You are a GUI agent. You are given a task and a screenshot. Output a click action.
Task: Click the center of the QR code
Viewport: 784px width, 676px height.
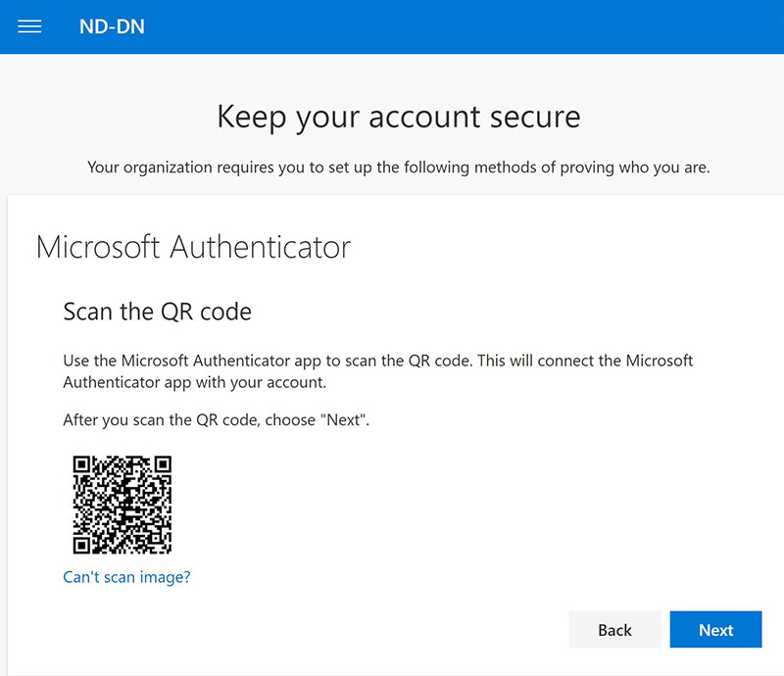tap(122, 506)
